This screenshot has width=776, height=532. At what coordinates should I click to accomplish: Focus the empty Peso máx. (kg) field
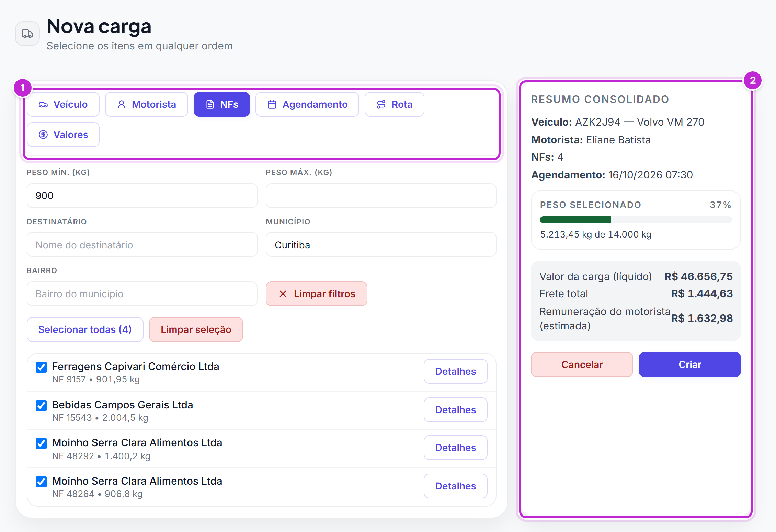tap(381, 196)
